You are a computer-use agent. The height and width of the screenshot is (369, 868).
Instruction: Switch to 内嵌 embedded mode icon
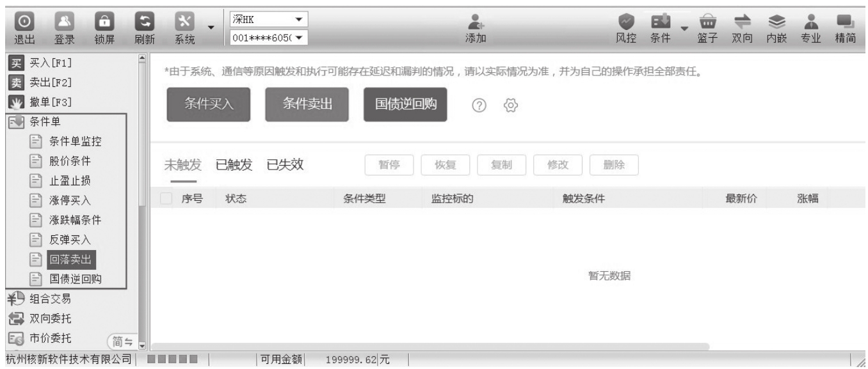(x=775, y=29)
